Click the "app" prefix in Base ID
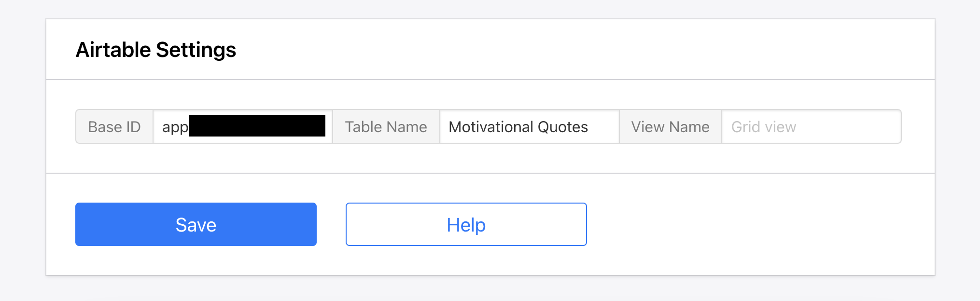 point(175,127)
